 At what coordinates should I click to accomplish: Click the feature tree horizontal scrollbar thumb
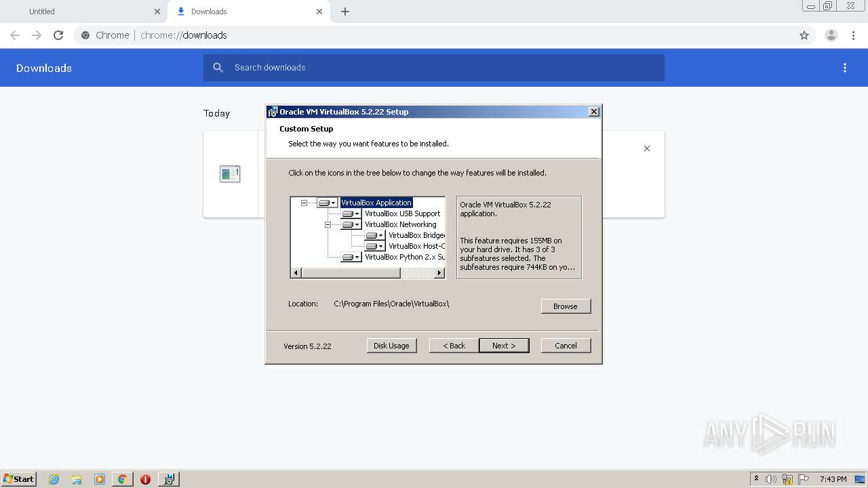[351, 273]
